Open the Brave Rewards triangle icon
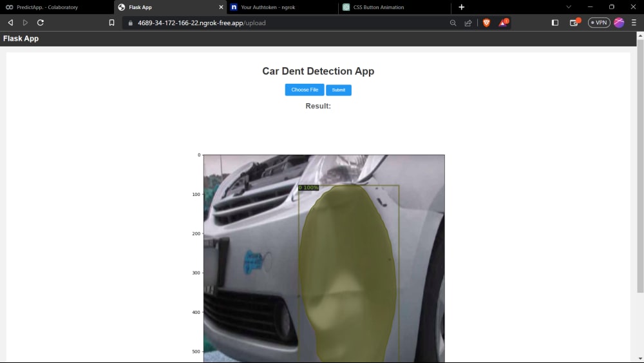The height and width of the screenshot is (363, 644). [x=504, y=23]
